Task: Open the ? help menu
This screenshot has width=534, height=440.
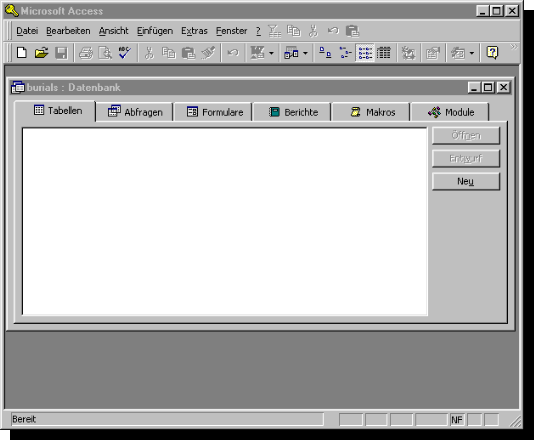Action: click(x=258, y=31)
